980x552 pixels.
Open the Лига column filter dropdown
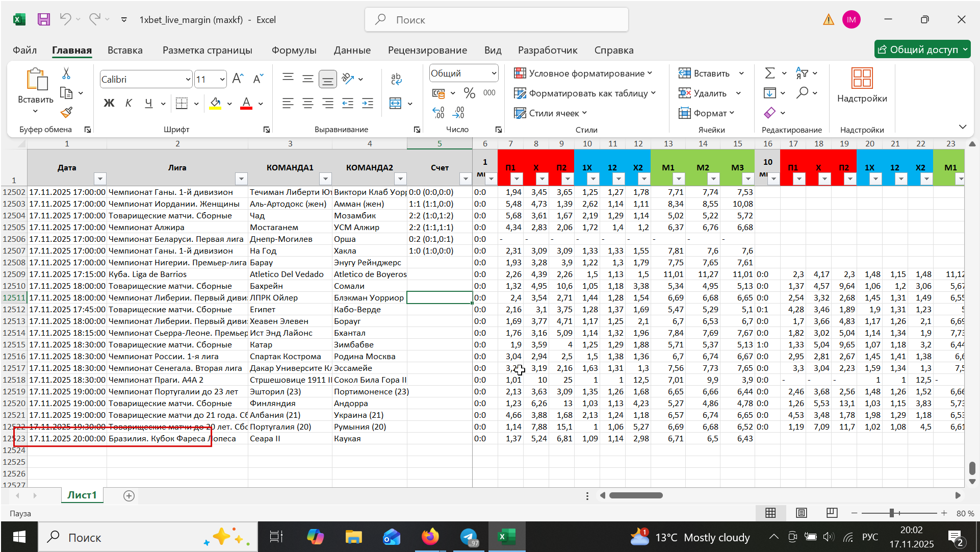click(x=241, y=179)
